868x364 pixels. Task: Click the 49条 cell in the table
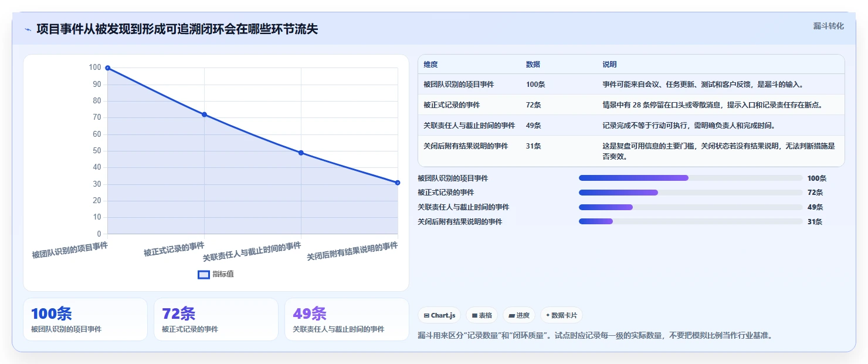click(534, 126)
